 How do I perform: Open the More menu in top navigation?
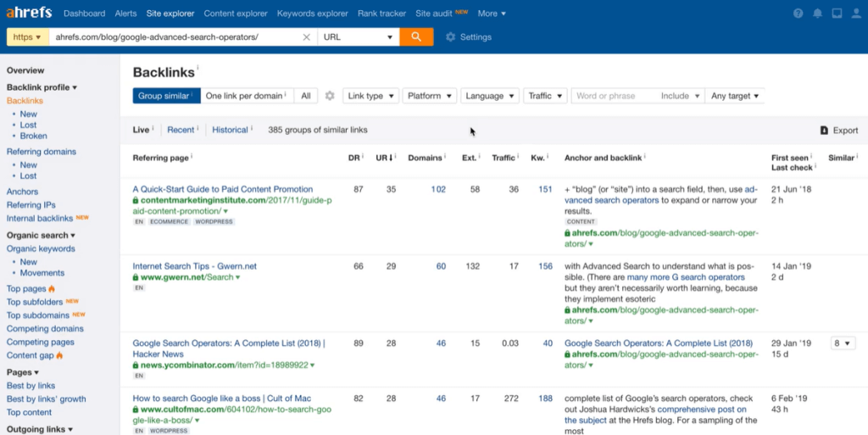[x=492, y=14]
